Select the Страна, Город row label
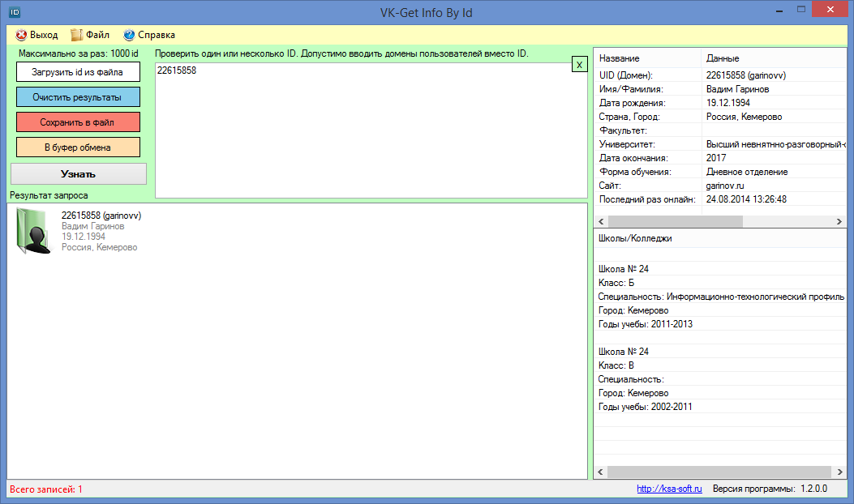The height and width of the screenshot is (504, 854). (x=629, y=117)
